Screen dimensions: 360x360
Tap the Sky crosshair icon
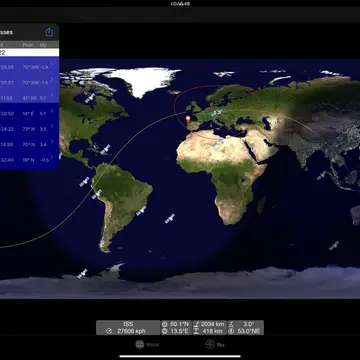pos(210,344)
